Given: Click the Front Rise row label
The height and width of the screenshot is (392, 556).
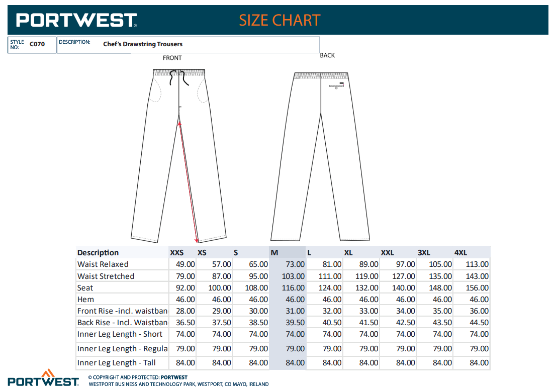Looking at the screenshot, I should (123, 311).
